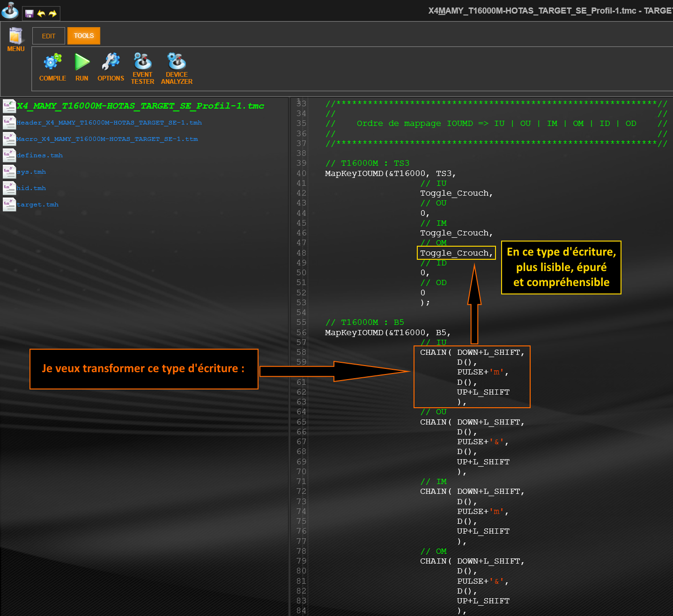Open the Menu folder icon
This screenshot has height=616, width=673.
click(15, 37)
